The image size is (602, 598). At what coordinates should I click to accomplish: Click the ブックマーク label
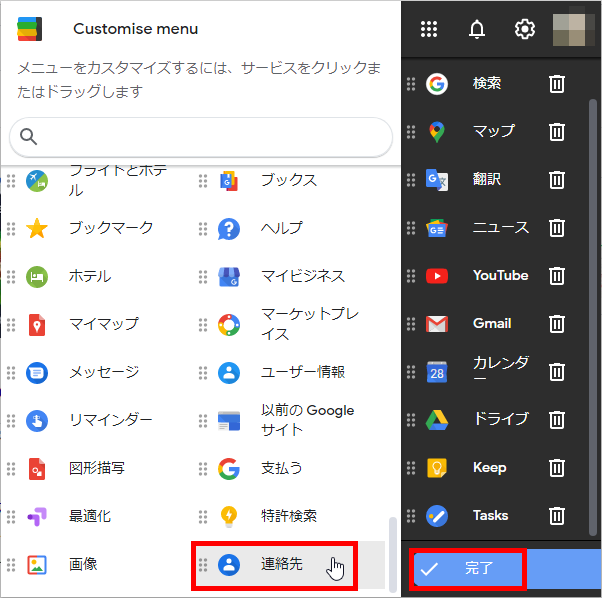coord(111,228)
